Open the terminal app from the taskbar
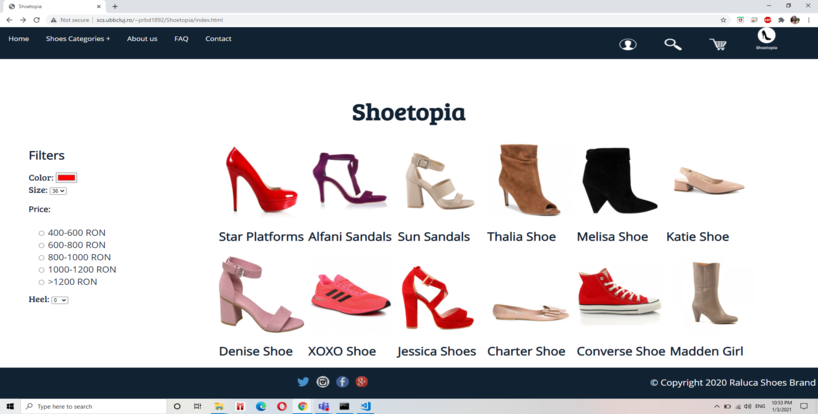 coord(344,406)
